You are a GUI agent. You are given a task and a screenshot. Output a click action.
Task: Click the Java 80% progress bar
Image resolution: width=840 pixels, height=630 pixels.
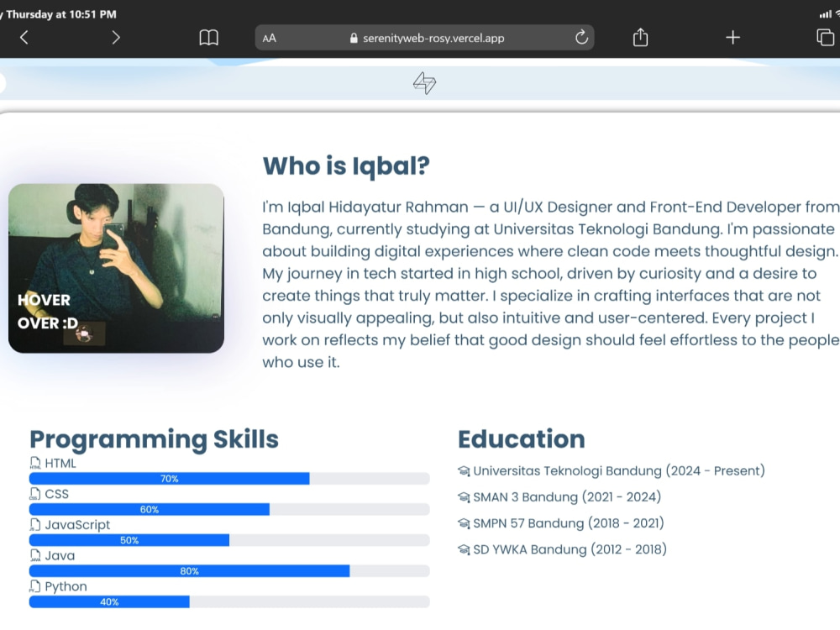coord(229,571)
